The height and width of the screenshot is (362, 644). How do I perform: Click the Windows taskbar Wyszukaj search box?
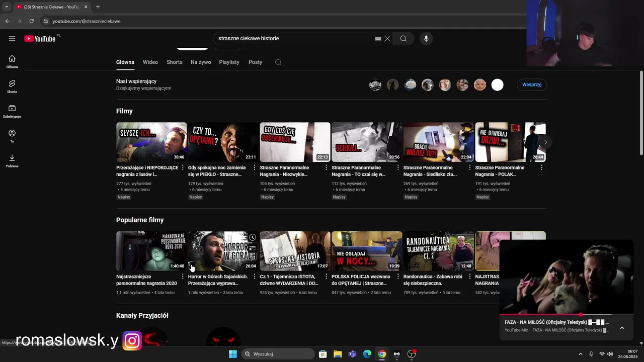[x=278, y=354]
